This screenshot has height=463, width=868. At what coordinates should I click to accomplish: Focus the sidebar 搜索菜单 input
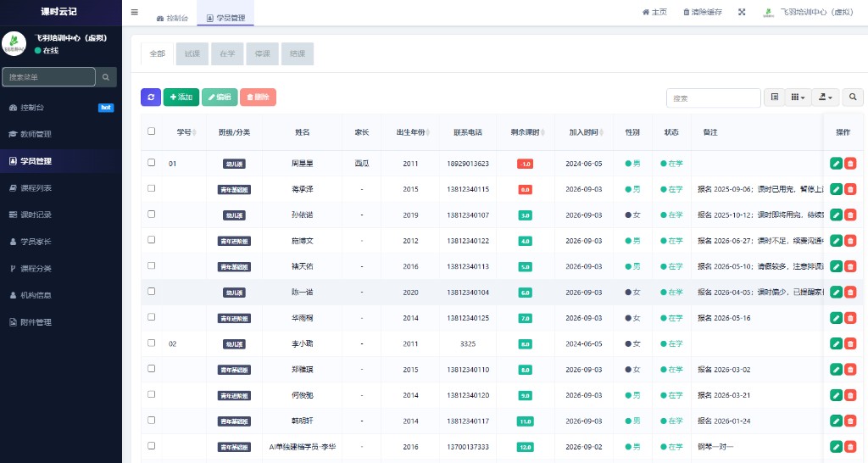point(48,77)
